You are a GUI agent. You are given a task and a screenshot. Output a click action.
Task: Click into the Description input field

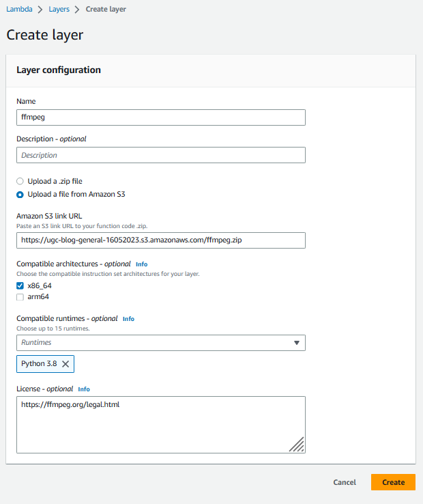(161, 155)
